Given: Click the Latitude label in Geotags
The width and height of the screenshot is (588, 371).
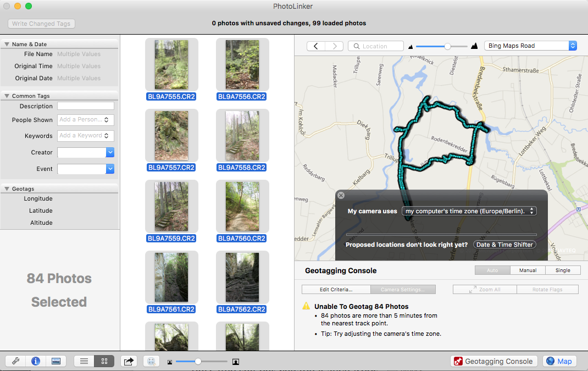Looking at the screenshot, I should pyautogui.click(x=41, y=211).
